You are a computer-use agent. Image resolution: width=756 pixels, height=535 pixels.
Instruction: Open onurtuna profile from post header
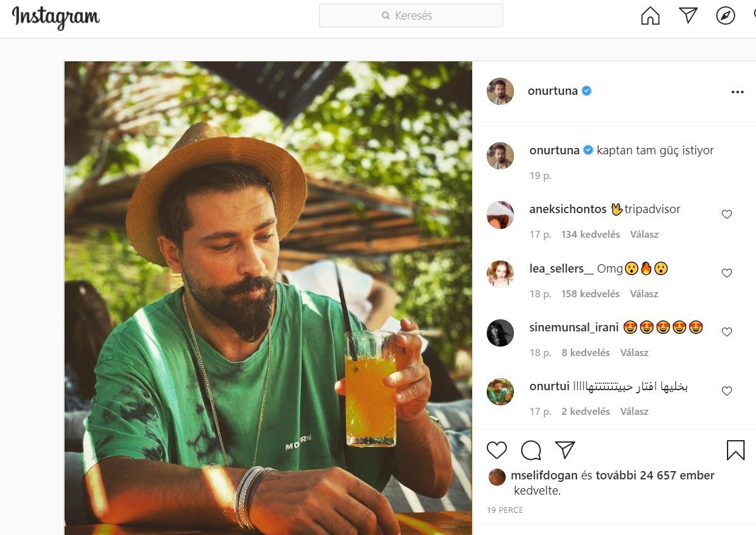point(552,91)
